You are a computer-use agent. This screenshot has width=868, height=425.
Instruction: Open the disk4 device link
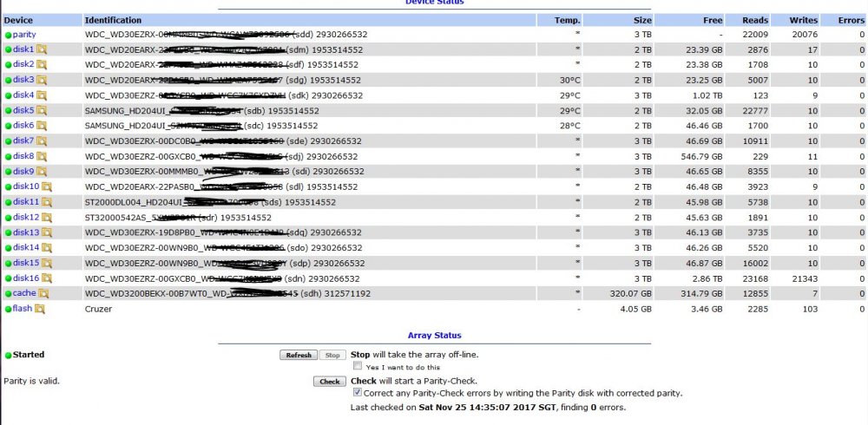23,95
